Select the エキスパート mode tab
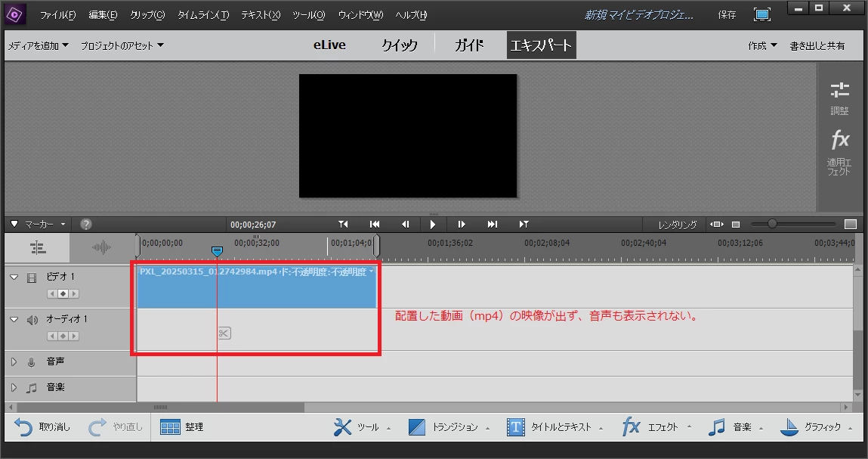Image resolution: width=868 pixels, height=459 pixels. 541,45
